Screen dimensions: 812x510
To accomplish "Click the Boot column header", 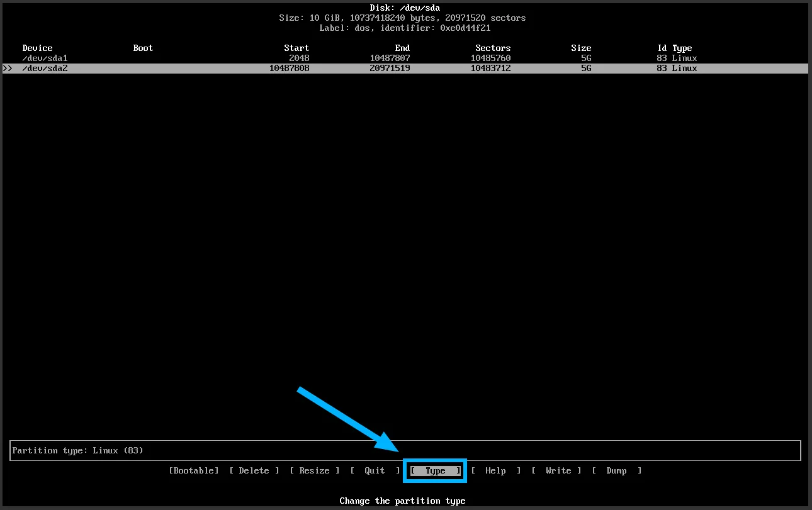I will 143,48.
